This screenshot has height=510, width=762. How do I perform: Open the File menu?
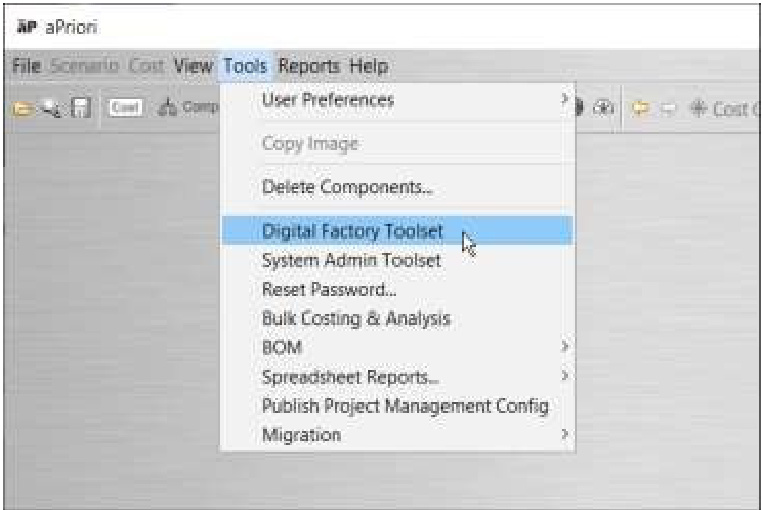pos(26,67)
